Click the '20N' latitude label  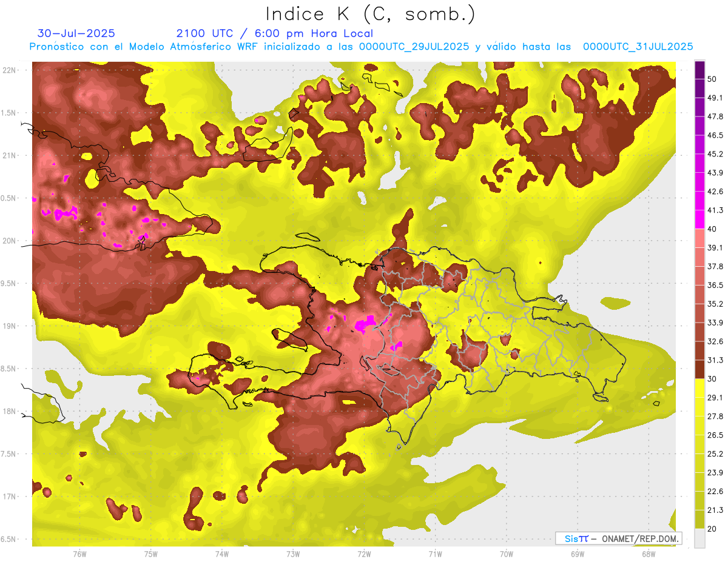point(9,241)
